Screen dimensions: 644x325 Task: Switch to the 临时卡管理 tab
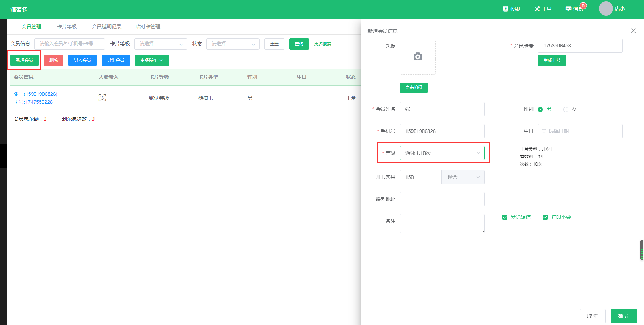[148, 27]
